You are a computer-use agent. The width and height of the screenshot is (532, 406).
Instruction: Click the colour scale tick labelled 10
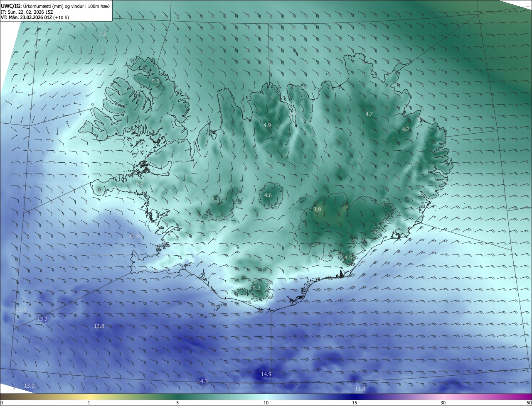266,403
